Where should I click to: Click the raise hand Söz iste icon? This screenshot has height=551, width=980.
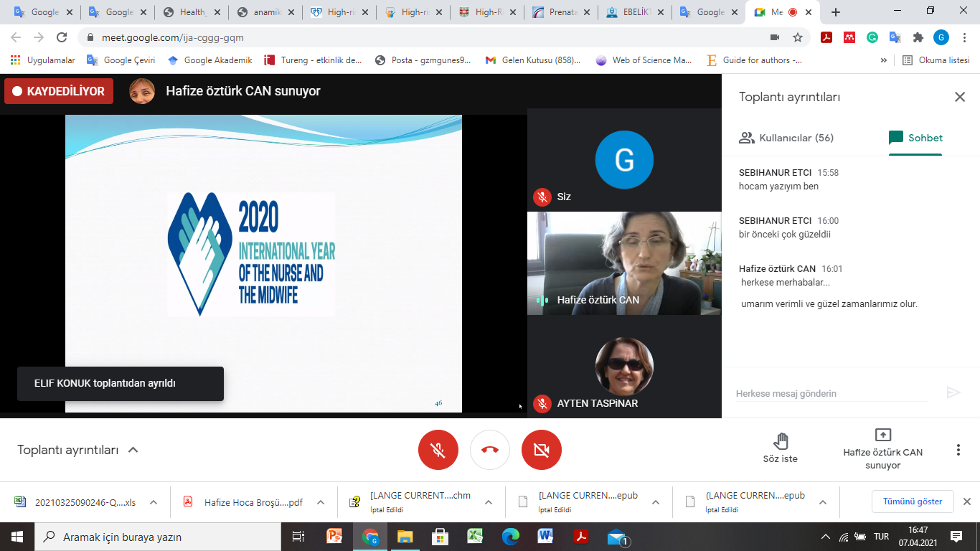(781, 441)
